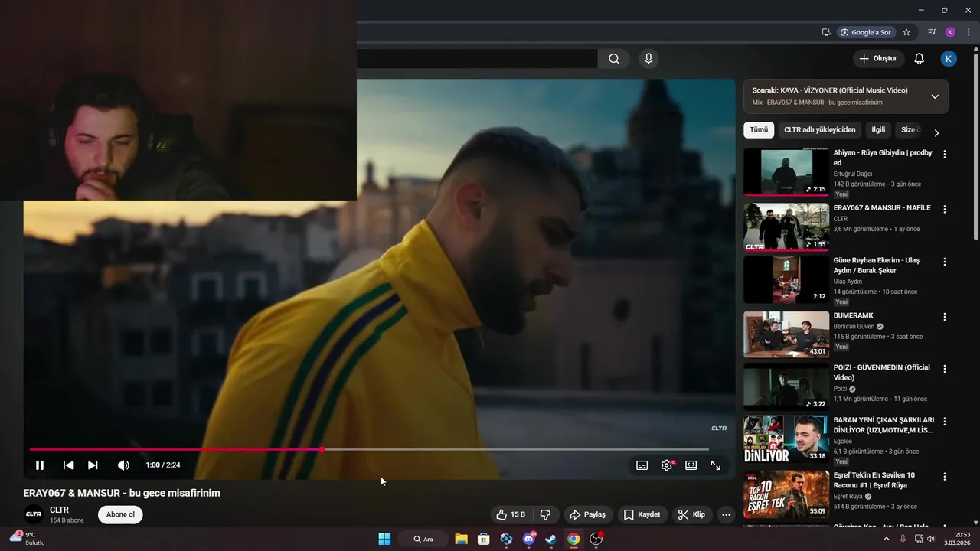Open the YouTube account avatar menu
Viewport: 980px width, 551px height.
click(x=949, y=59)
